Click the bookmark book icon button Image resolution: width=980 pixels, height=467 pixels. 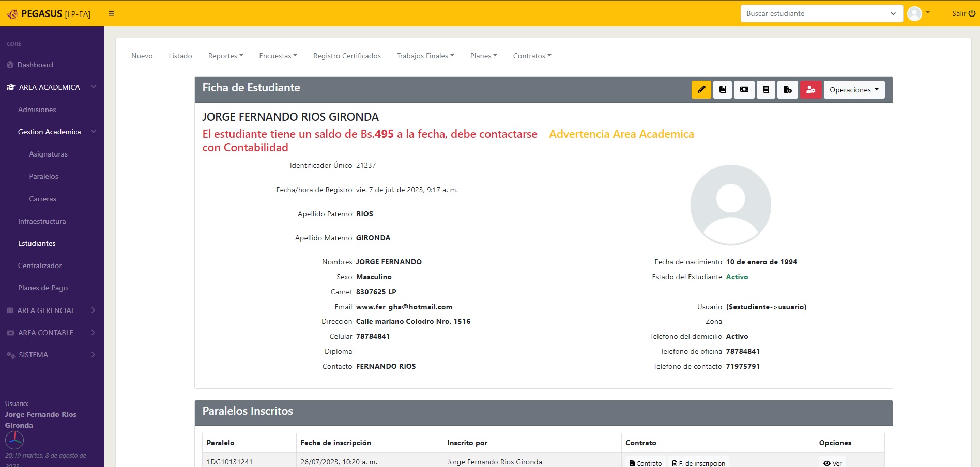point(723,89)
